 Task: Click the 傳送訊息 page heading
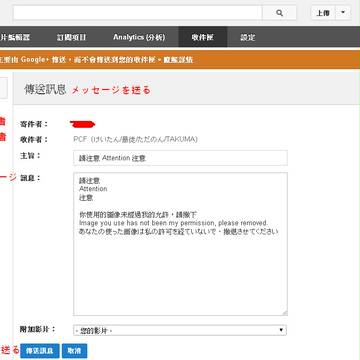click(x=45, y=89)
